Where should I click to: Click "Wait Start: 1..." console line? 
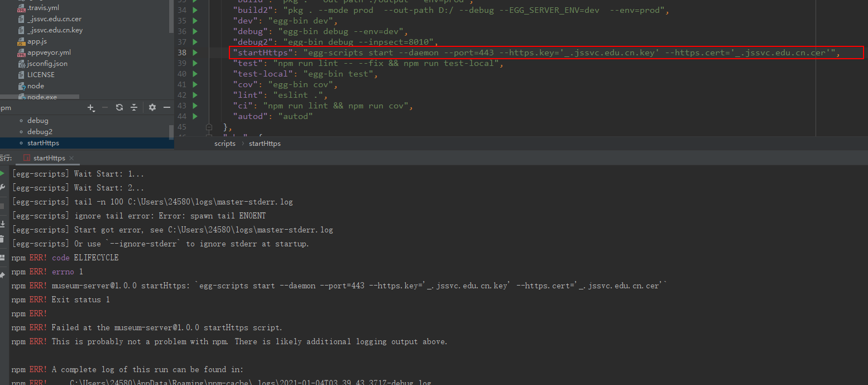point(78,174)
